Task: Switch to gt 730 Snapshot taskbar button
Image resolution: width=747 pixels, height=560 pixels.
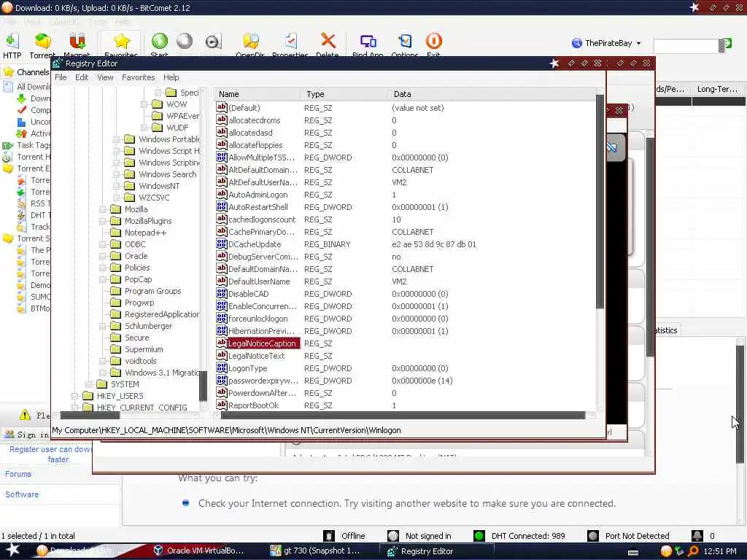Action: coord(316,551)
